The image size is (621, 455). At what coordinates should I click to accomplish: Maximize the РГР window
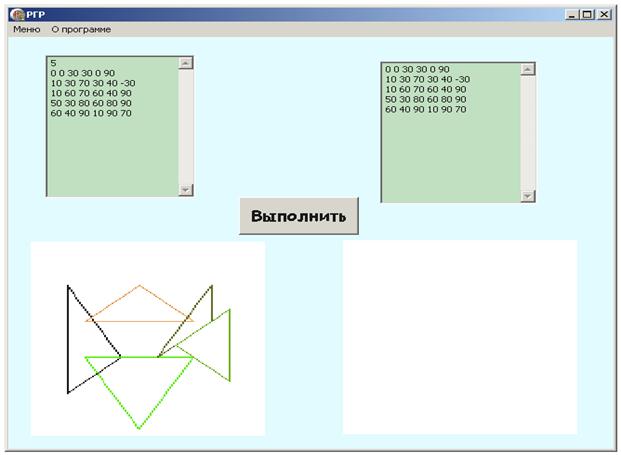click(x=587, y=15)
